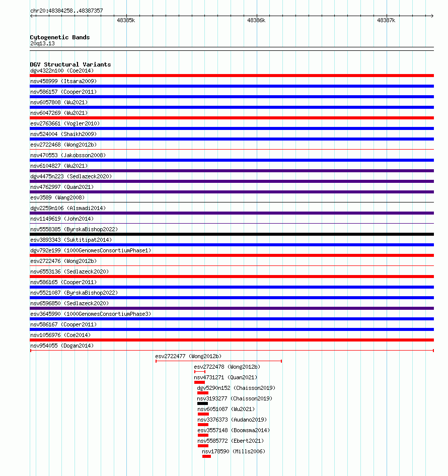Click the black bar under nsv3193277
Screen dimensions: 448x476
point(203,403)
